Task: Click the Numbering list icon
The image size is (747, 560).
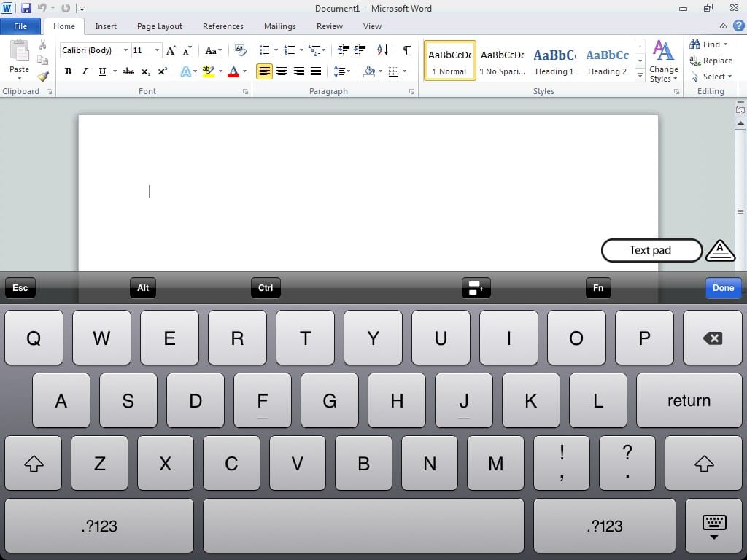Action: [290, 50]
